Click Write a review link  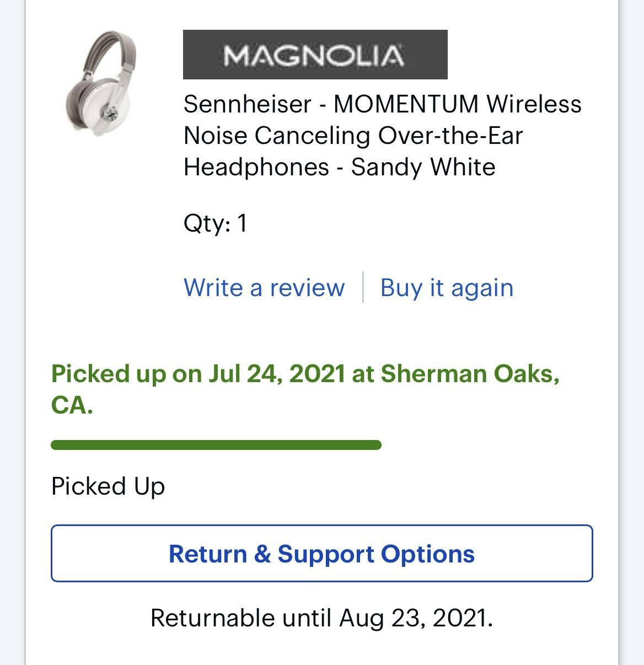[265, 287]
